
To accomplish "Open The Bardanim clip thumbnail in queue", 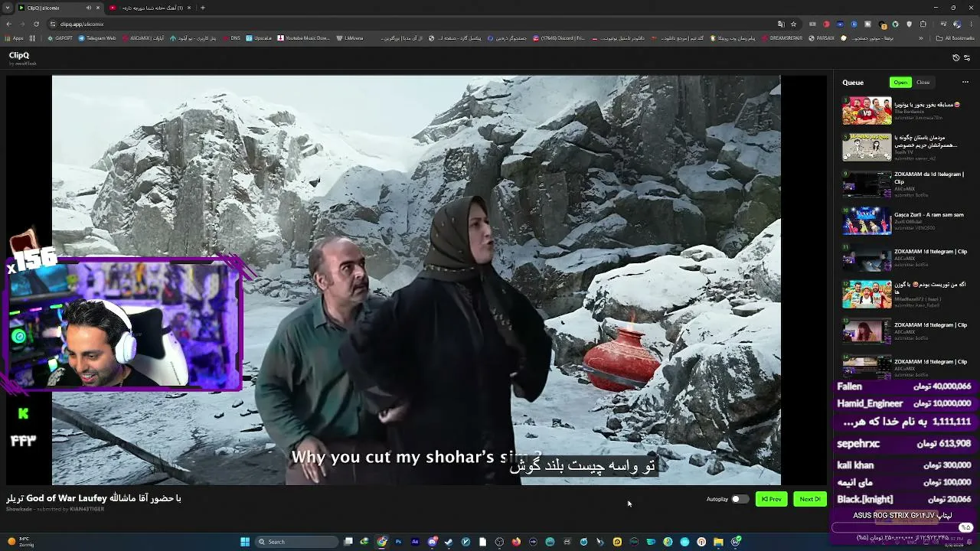I will (867, 111).
